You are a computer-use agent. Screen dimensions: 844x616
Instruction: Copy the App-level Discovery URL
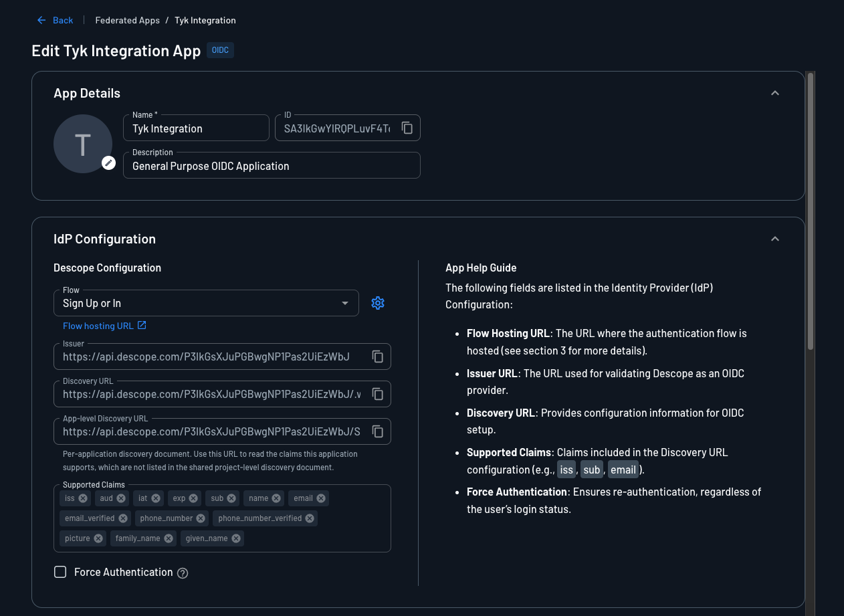click(x=378, y=431)
